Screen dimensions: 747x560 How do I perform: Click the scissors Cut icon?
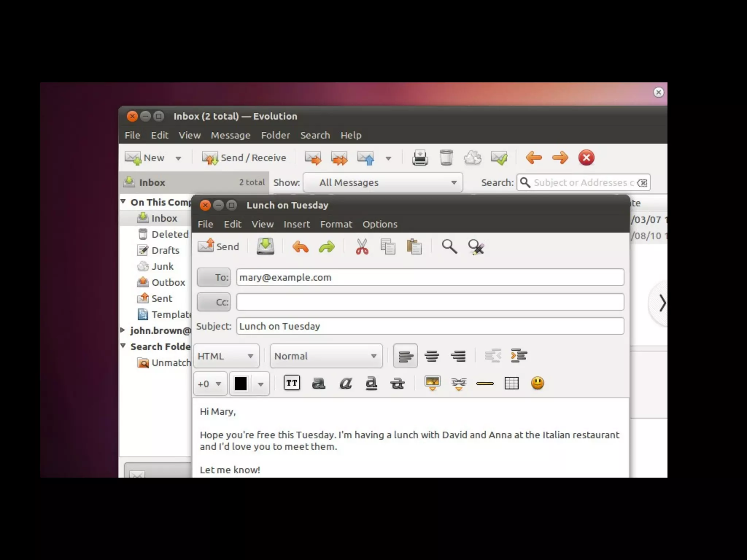coord(362,247)
